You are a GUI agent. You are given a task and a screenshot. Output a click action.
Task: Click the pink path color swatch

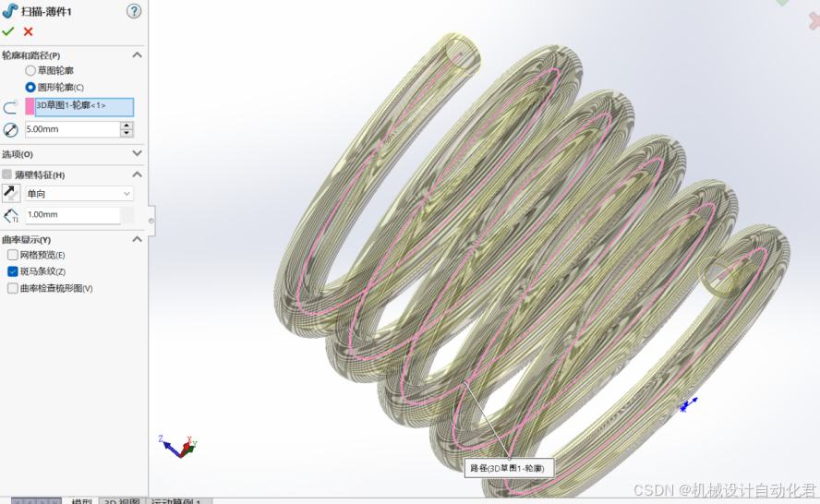[x=30, y=107]
